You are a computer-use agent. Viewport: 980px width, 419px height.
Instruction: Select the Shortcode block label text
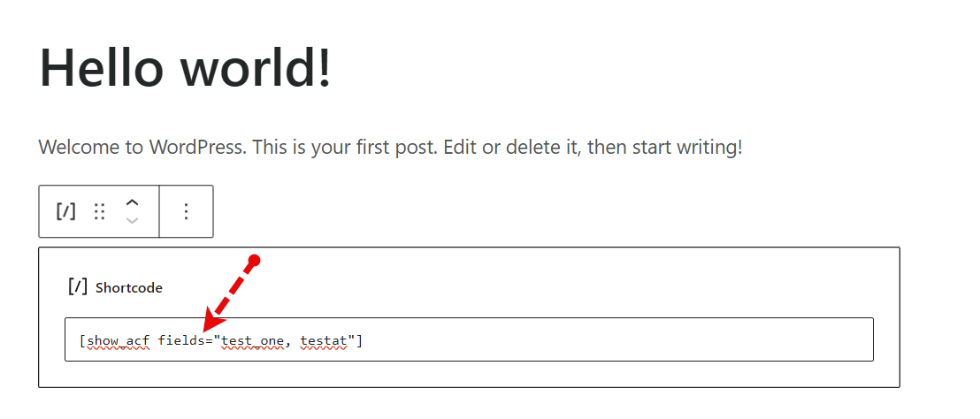[x=129, y=287]
